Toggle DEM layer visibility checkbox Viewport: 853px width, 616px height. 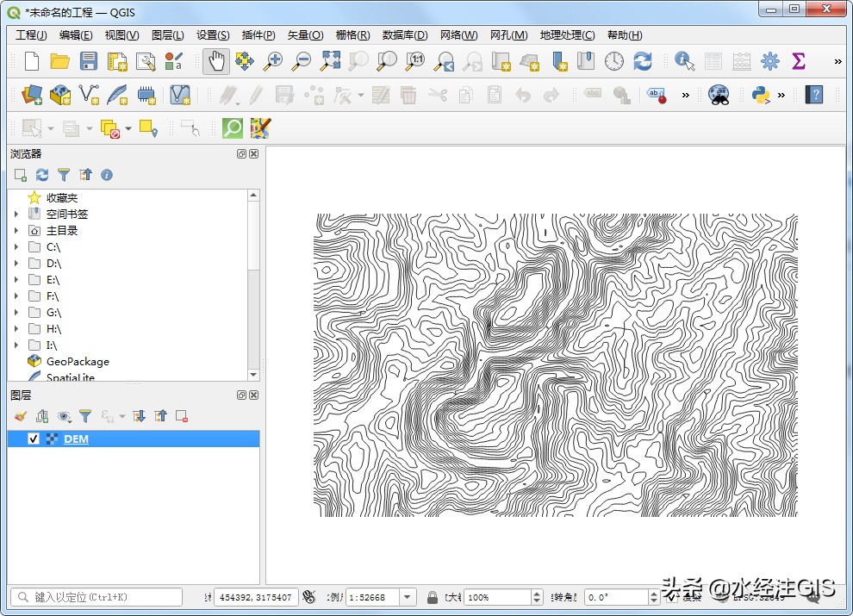point(34,439)
